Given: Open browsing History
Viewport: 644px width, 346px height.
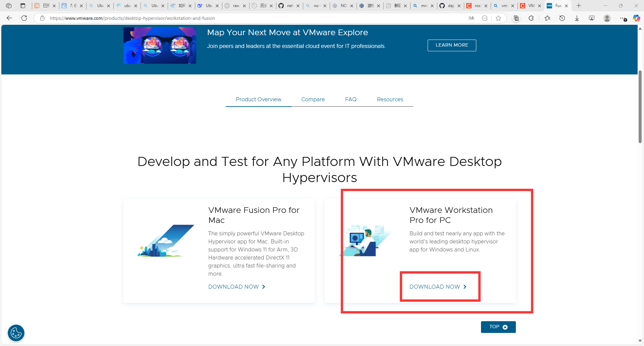Looking at the screenshot, I should pos(562,18).
